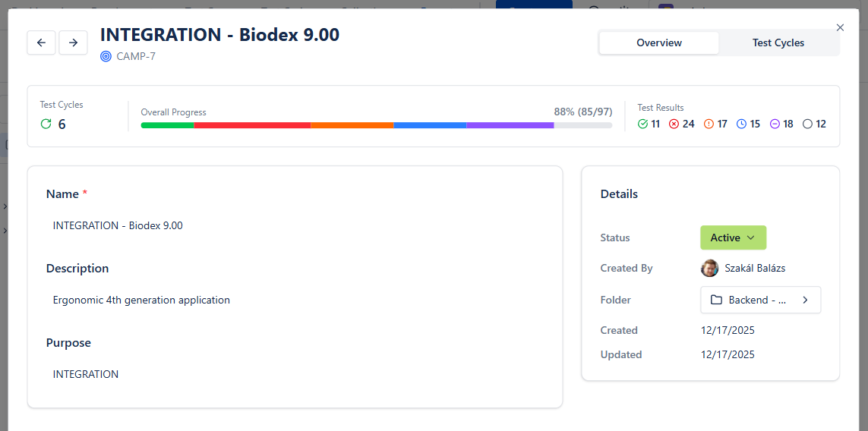Switch to the Test Cycles tab
This screenshot has height=431, width=868.
[x=778, y=43]
